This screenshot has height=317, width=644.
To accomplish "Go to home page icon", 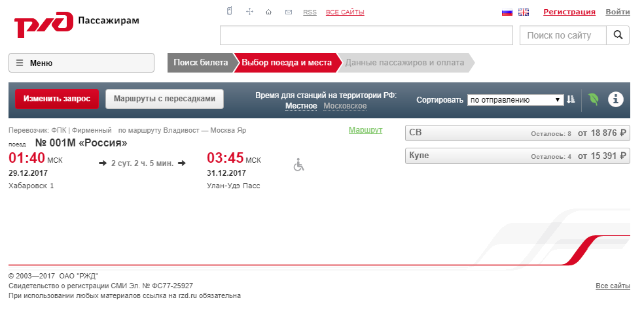I will click(x=268, y=12).
